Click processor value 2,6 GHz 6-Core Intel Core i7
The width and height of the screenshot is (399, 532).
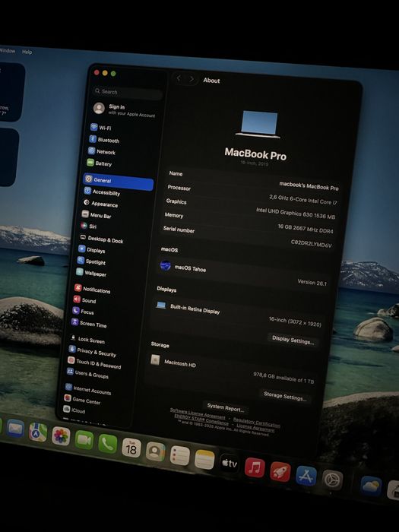pos(303,199)
